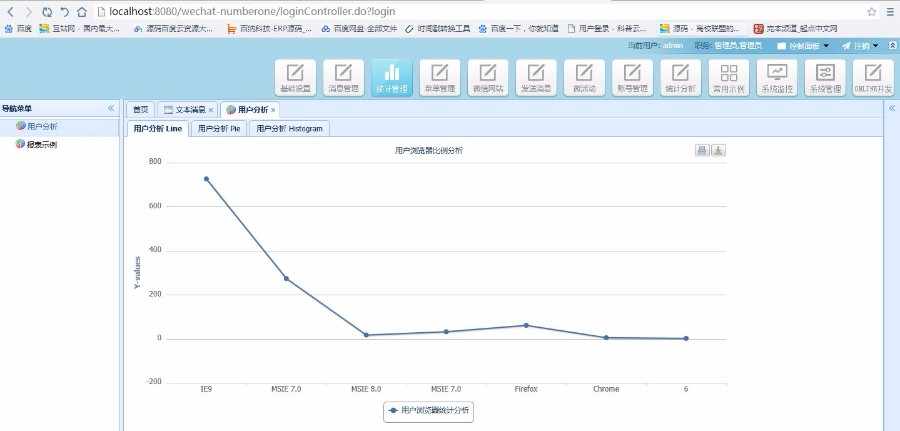900x431 pixels.
Task: Click the MSIE 8.0 x-axis label
Action: coord(366,389)
